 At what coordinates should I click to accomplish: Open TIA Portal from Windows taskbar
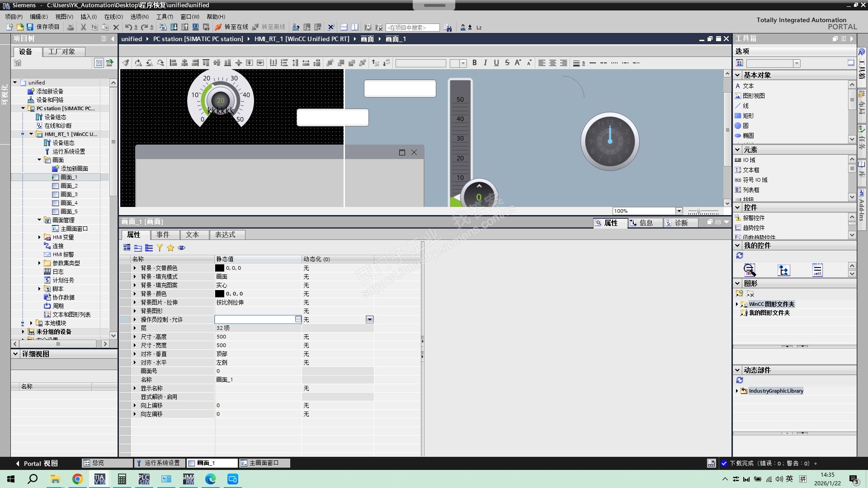(x=99, y=479)
